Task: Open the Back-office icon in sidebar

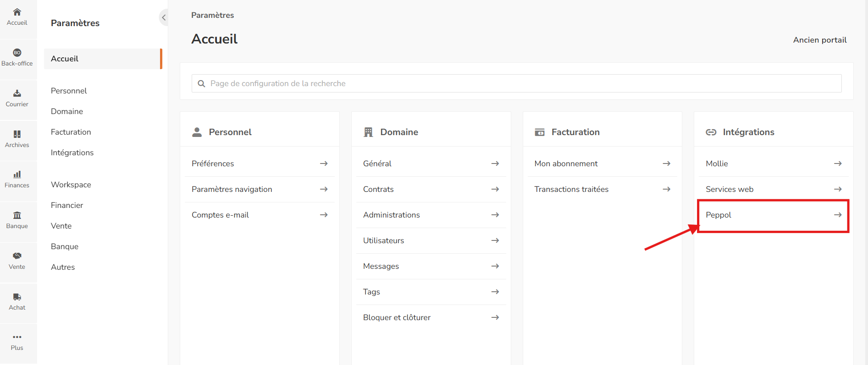Action: [17, 53]
